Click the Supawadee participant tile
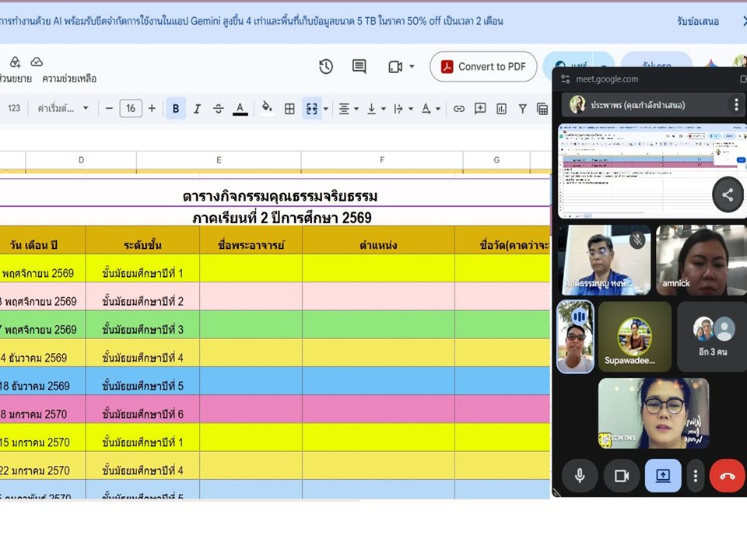This screenshot has width=747, height=560. coord(635,336)
